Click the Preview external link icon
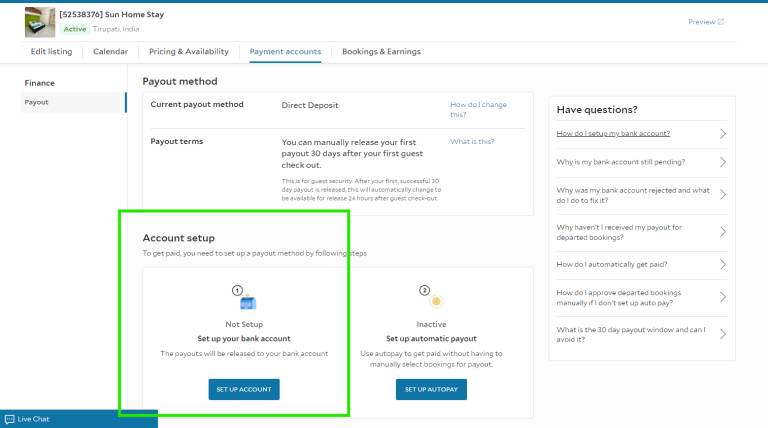This screenshot has width=768, height=428. pos(720,22)
